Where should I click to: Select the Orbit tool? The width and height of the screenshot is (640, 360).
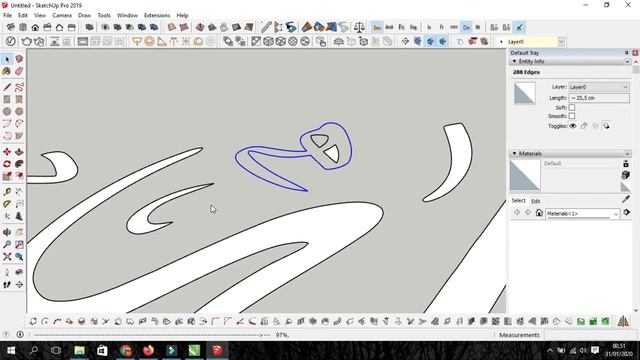(x=7, y=232)
